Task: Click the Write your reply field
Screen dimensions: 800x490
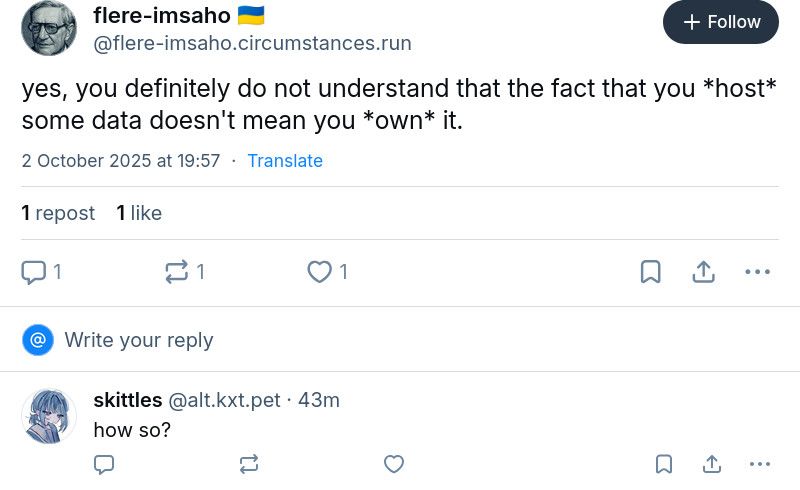Action: pos(140,340)
